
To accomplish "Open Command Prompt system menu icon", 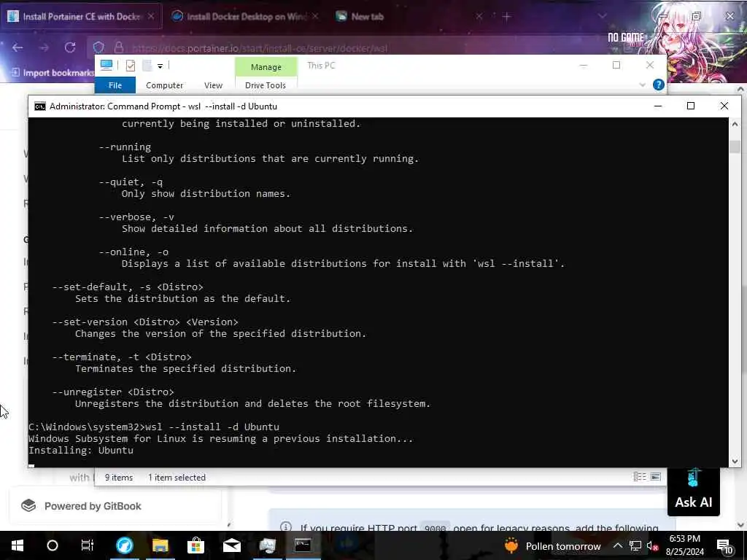I will (40, 106).
